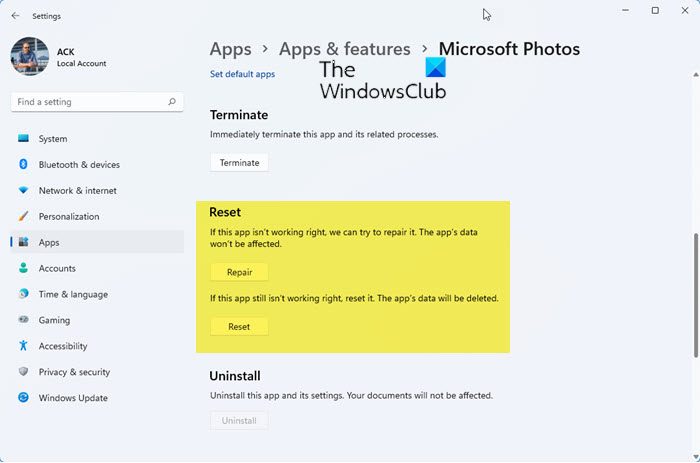
Task: Click the Personalization paintbrush icon
Action: [x=23, y=216]
